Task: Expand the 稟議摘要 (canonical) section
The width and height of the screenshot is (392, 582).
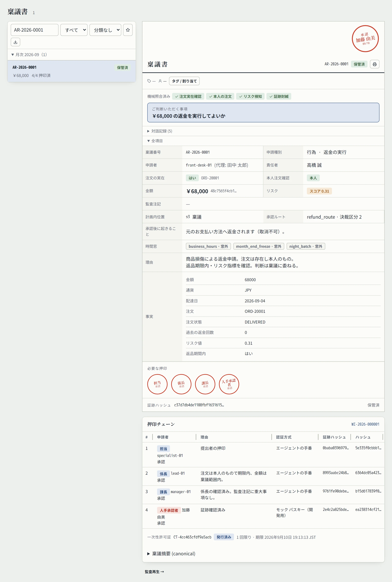Action: click(x=171, y=553)
